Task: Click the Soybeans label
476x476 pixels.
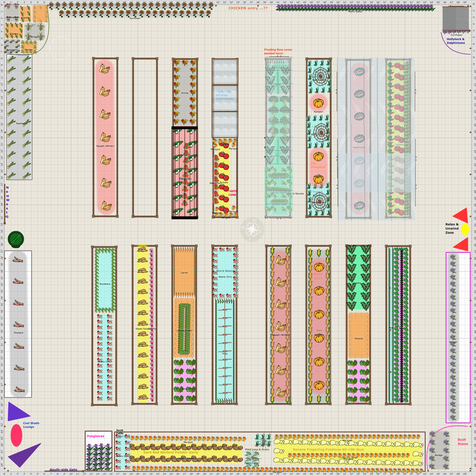Action: (x=105, y=284)
